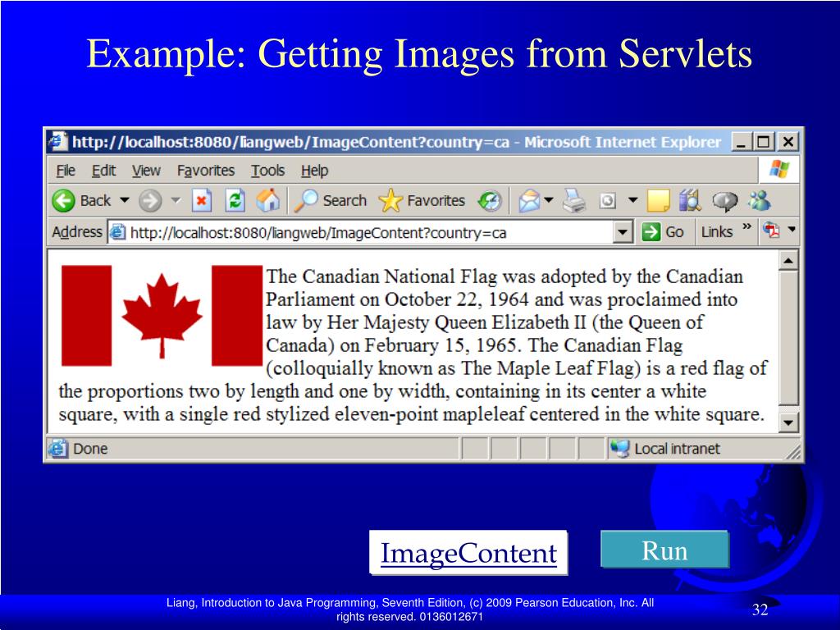Screen dimensions: 840x630
Task: Expand the Links chevron overflow
Action: click(x=746, y=227)
